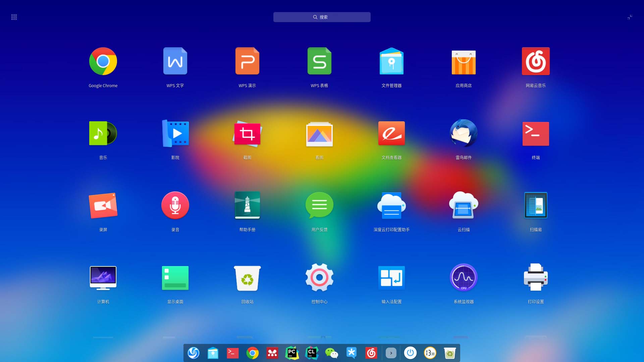Launch the 系统监视器 system monitor
Screen dimensions: 644x362
click(x=464, y=278)
